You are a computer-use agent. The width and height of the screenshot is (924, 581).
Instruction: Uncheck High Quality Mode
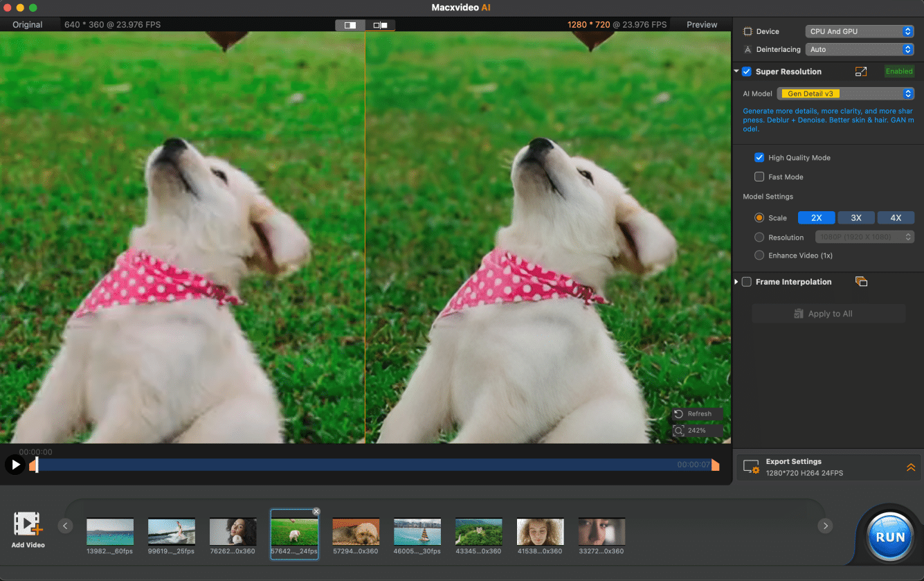point(759,157)
